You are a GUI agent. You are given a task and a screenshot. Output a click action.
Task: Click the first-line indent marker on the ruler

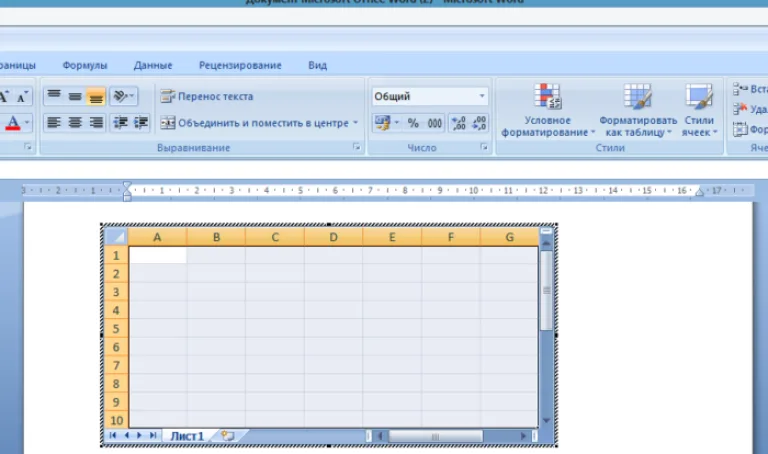pyautogui.click(x=127, y=186)
